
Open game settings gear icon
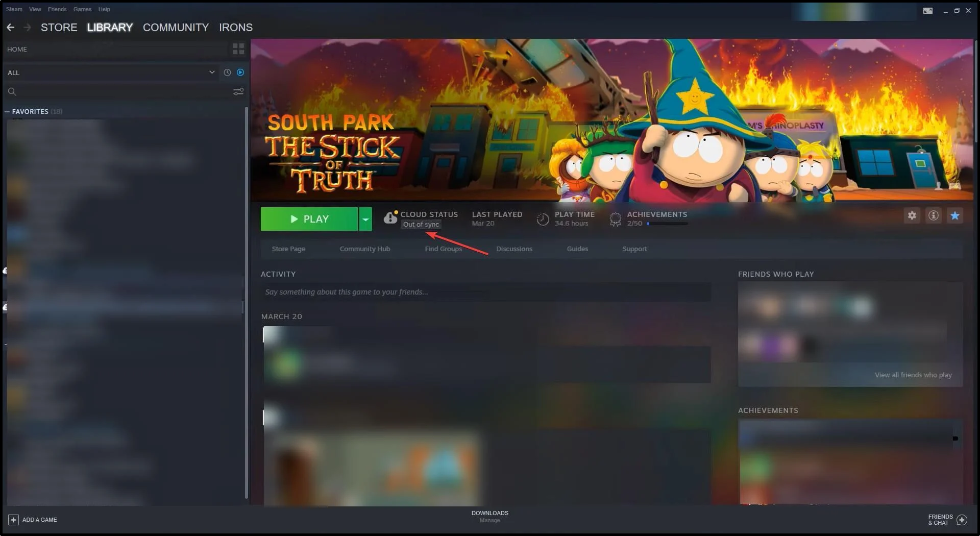(912, 215)
